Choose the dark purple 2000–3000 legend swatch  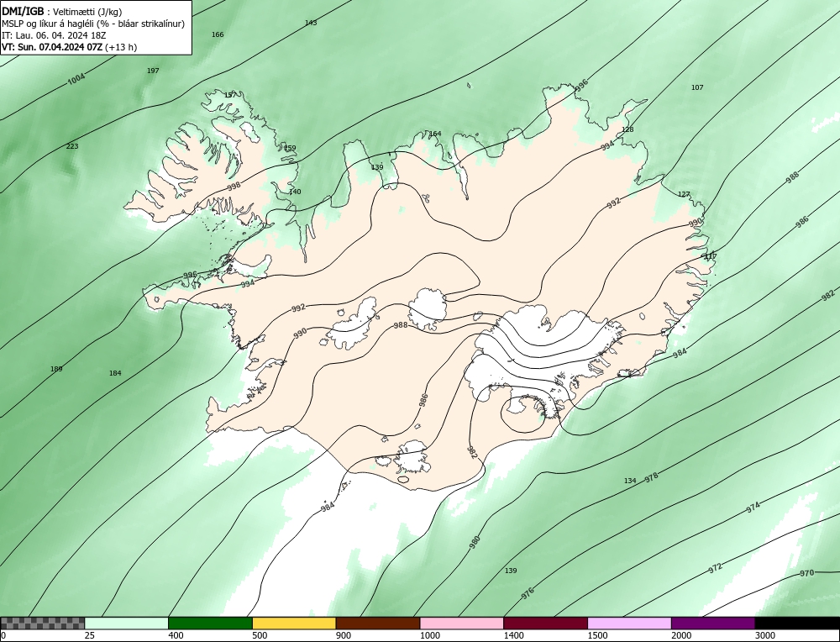[x=713, y=624]
